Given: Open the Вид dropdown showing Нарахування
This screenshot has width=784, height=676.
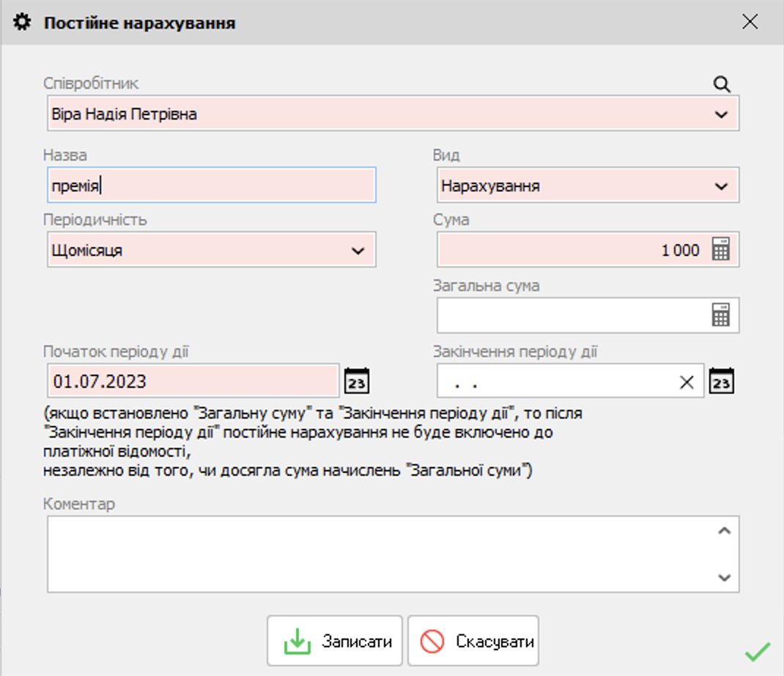Looking at the screenshot, I should [x=721, y=186].
